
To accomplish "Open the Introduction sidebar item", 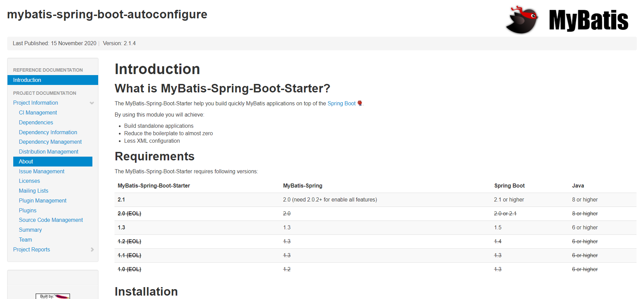I will (x=53, y=80).
